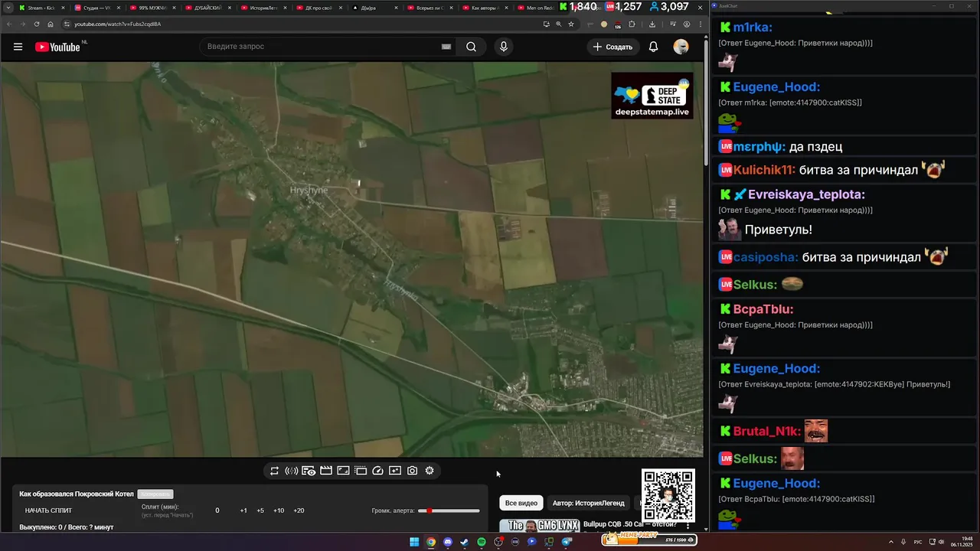Open the more options dots for the Bullpup CQB video
Screen dimensions: 980x551
688,526
